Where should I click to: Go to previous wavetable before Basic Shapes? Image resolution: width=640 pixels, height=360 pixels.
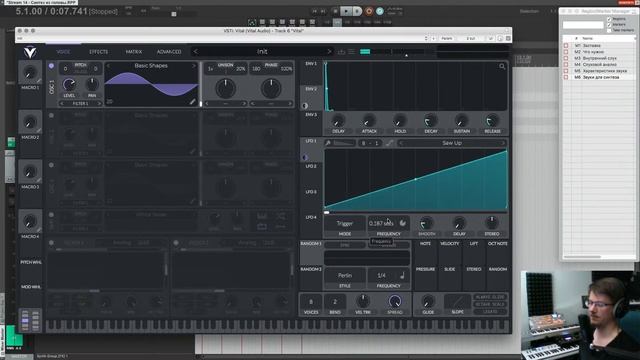pyautogui.click(x=109, y=66)
